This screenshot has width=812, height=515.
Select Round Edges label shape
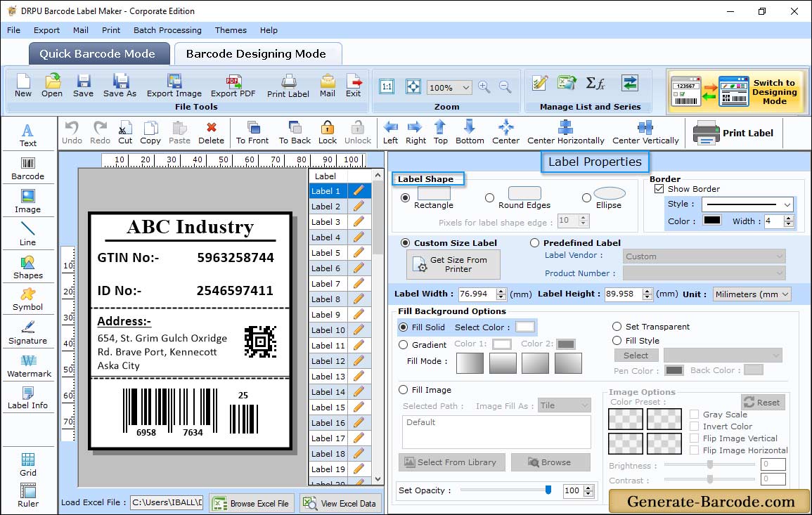coord(489,197)
